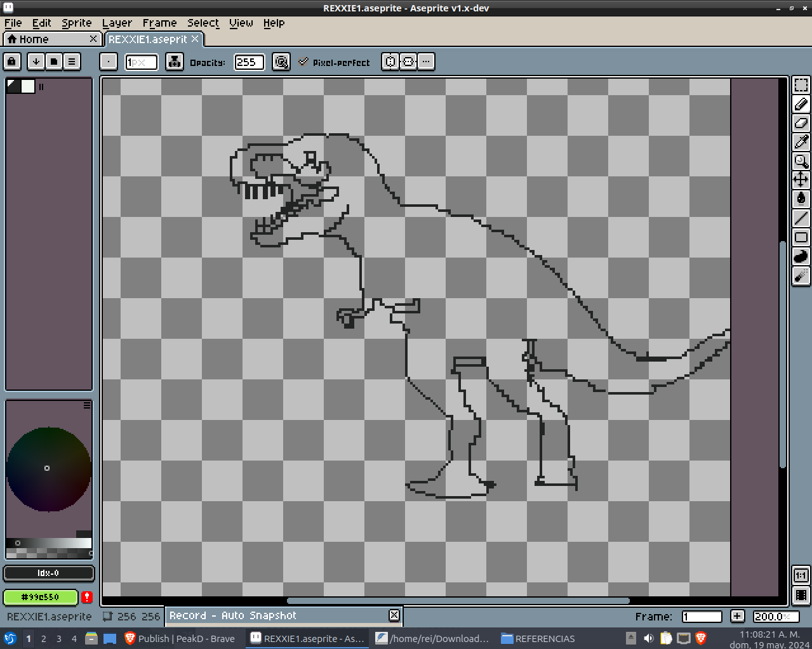Open the Select menu

click(x=203, y=23)
